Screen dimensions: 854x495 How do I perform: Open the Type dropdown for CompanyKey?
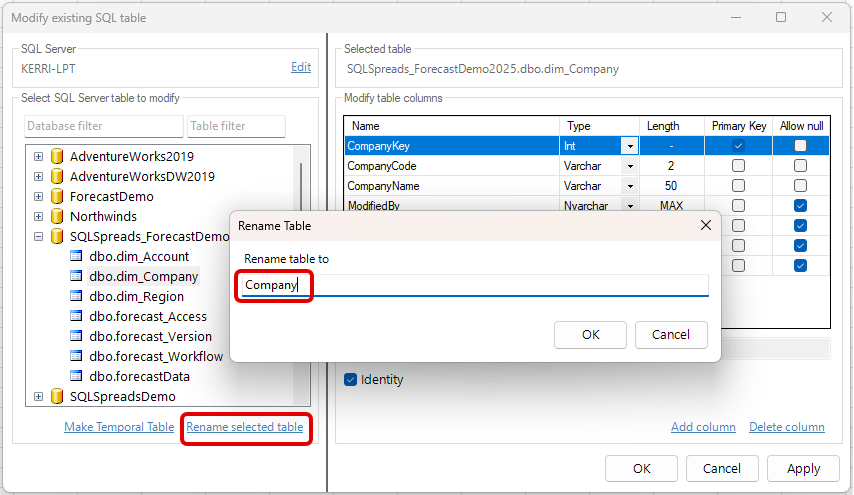click(x=630, y=146)
